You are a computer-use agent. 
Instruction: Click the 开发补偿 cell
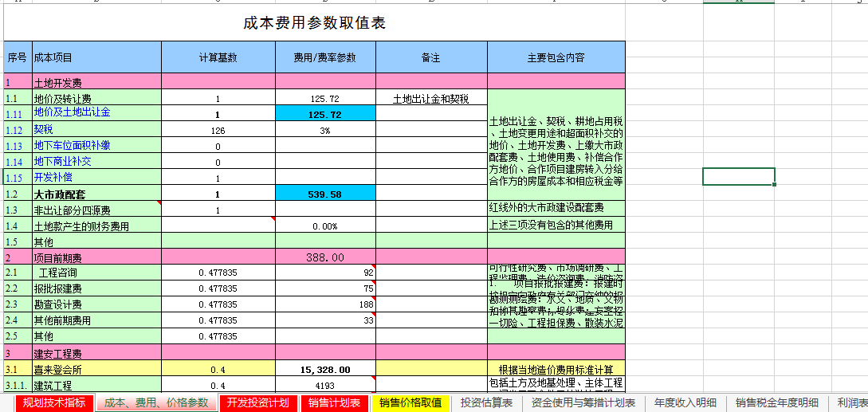[97, 178]
